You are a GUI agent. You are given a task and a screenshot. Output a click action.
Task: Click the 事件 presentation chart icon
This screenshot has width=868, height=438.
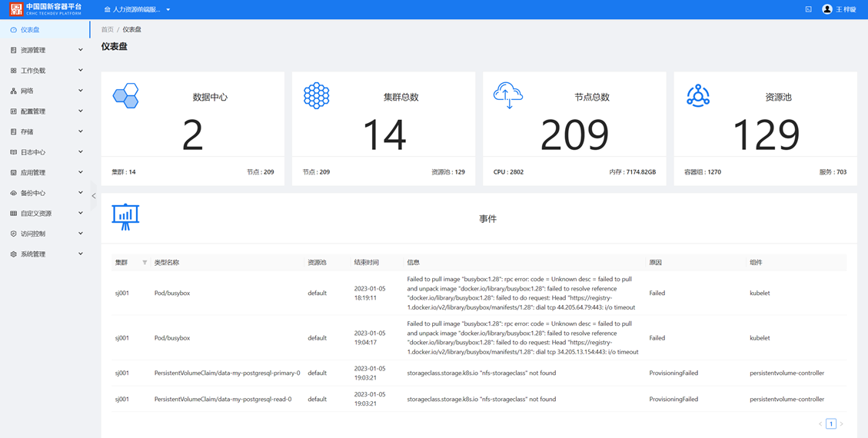[125, 217]
